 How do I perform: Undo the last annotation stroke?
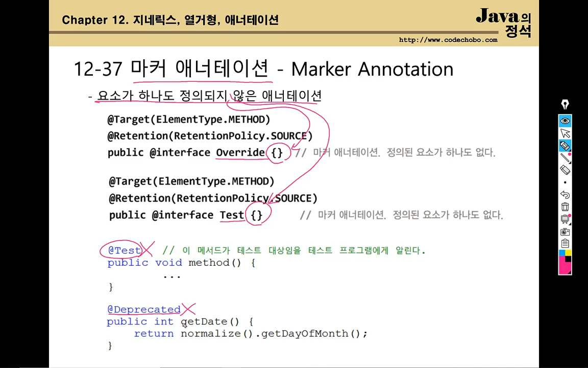click(x=565, y=195)
